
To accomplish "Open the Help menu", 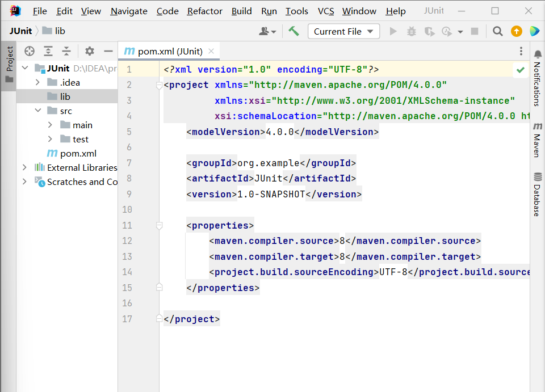I will (396, 11).
